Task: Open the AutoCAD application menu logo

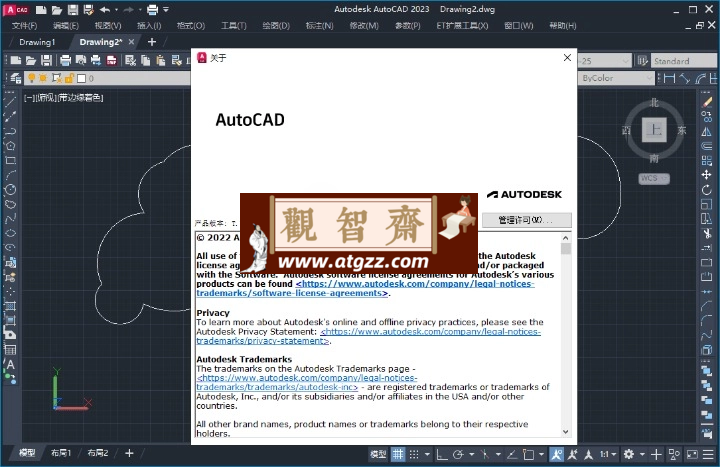Action: [x=17, y=9]
